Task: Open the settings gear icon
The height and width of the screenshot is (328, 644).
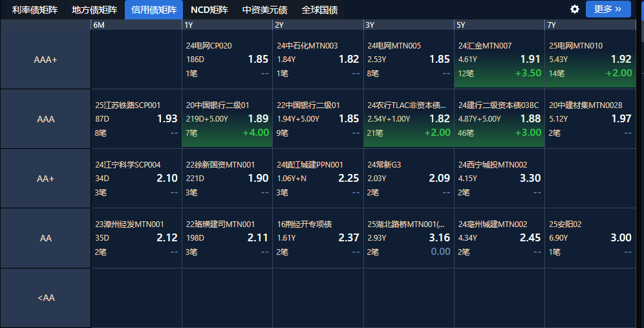Action: click(575, 9)
